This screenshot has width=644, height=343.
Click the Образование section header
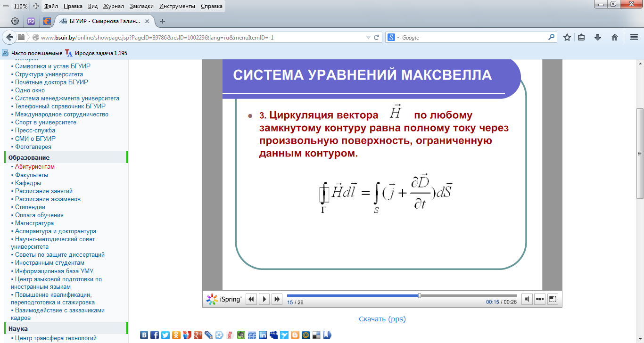[66, 157]
